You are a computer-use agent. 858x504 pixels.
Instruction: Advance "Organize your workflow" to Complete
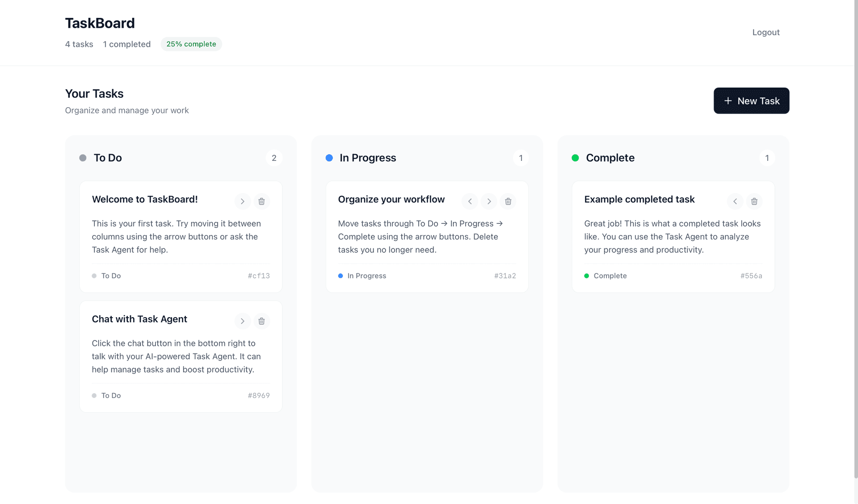[489, 202]
